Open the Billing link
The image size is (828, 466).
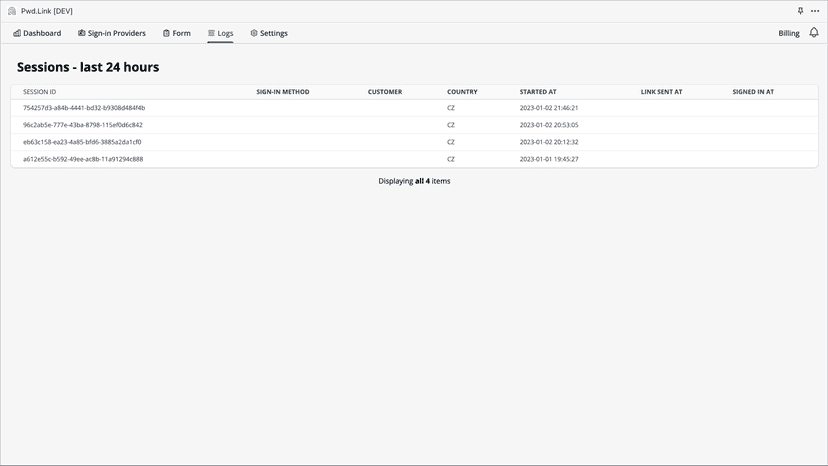coord(789,33)
